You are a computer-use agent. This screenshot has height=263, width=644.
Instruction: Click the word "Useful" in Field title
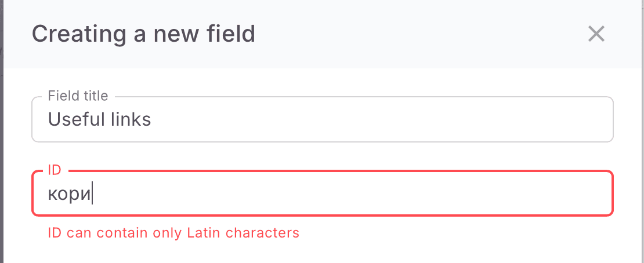point(74,120)
